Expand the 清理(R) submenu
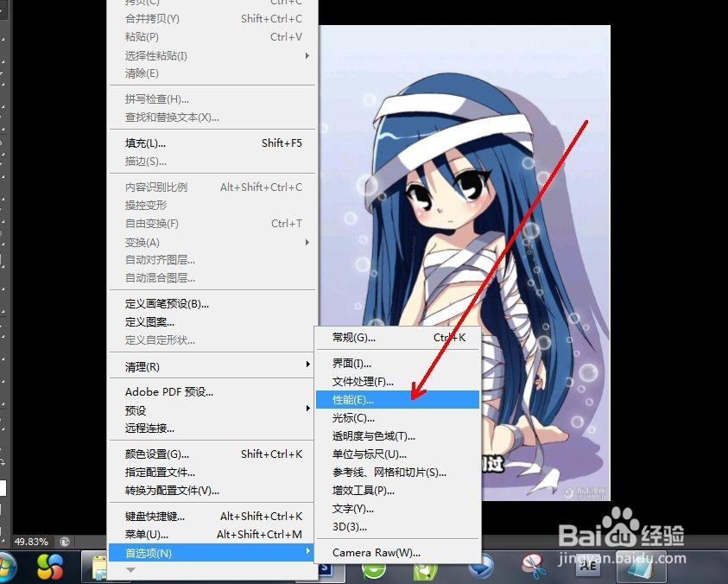728x584 pixels. (212, 366)
